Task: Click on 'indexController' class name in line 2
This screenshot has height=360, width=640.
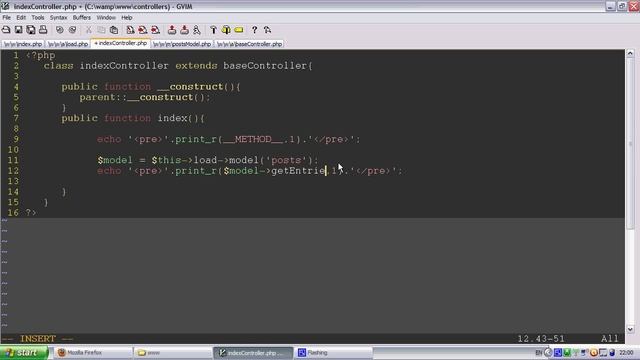Action: pyautogui.click(x=124, y=66)
